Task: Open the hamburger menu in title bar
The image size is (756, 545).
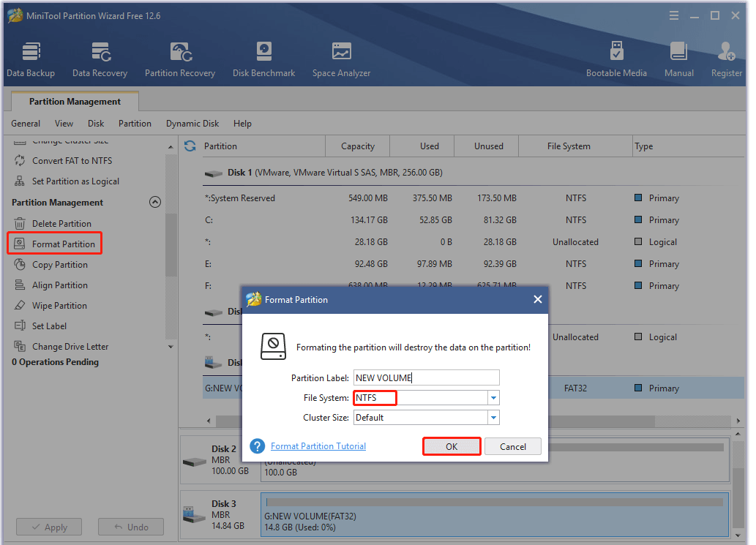Action: [674, 16]
